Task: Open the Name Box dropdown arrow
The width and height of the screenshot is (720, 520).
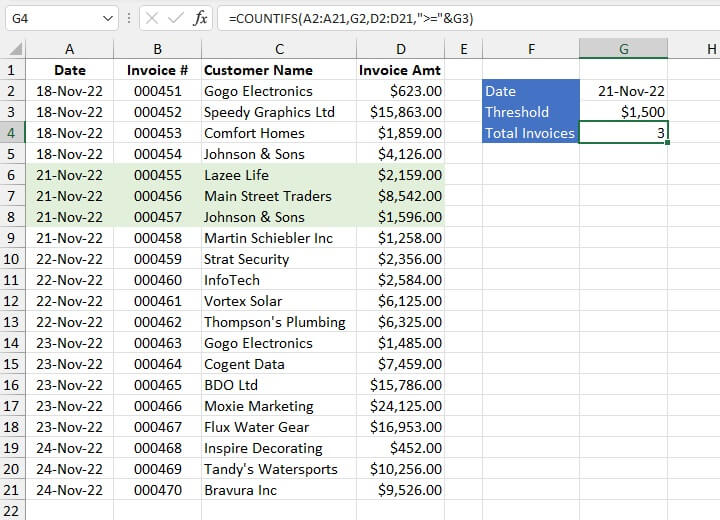Action: [x=108, y=18]
